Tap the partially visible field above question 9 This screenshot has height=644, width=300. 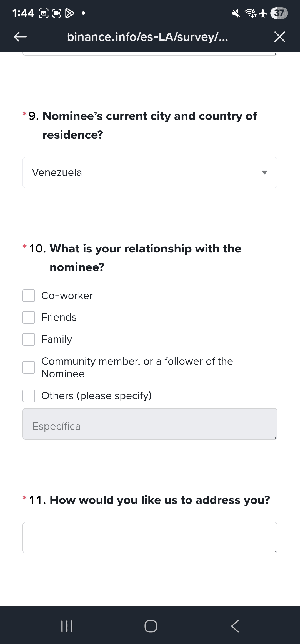pyautogui.click(x=150, y=54)
